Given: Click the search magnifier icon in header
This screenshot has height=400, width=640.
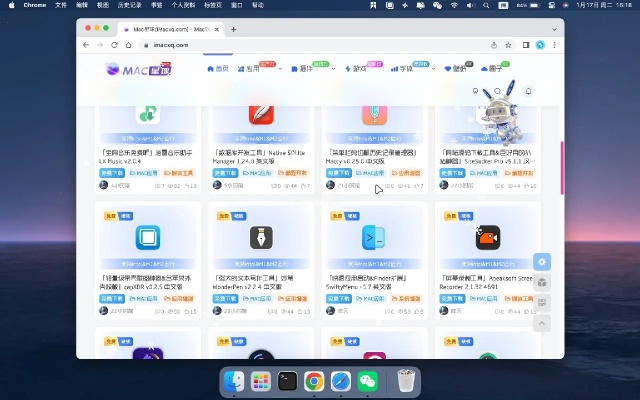Looking at the screenshot, I should point(498,91).
